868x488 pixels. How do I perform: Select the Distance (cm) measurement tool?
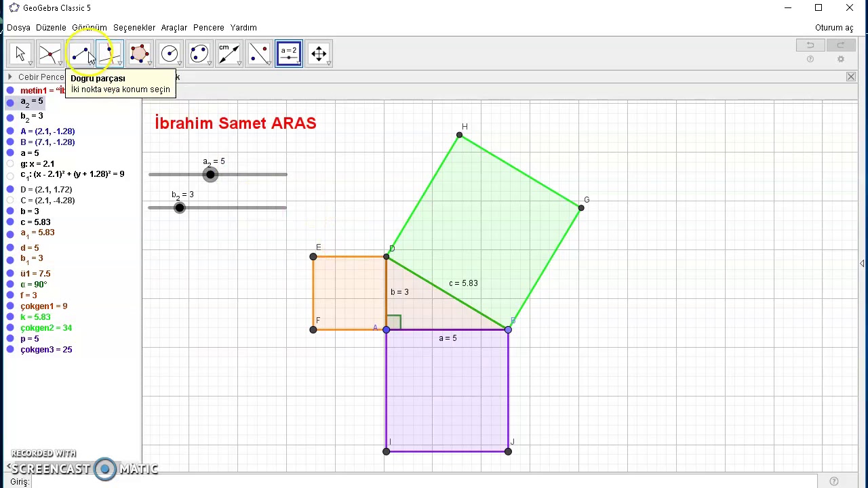click(x=229, y=54)
